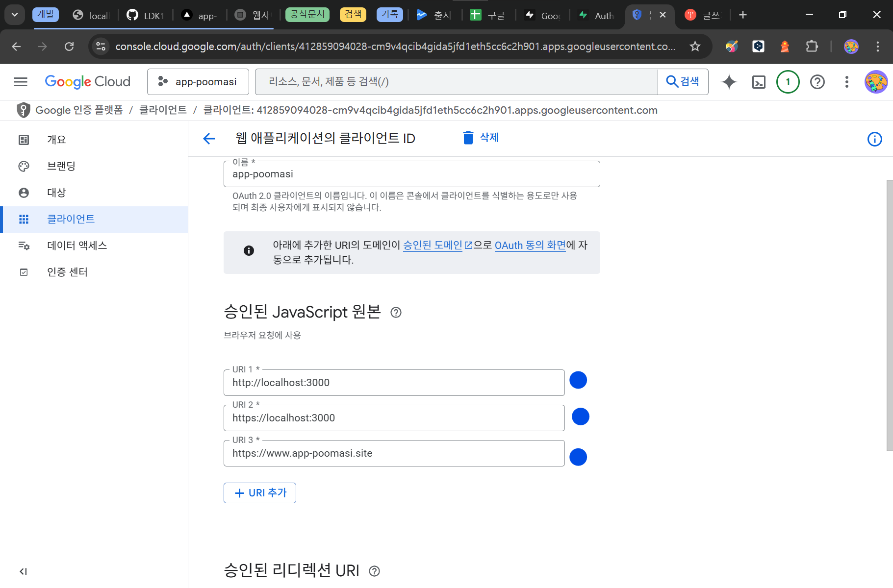Image resolution: width=893 pixels, height=588 pixels.
Task: Open the OAuth 동의 화면 link
Action: 530,245
